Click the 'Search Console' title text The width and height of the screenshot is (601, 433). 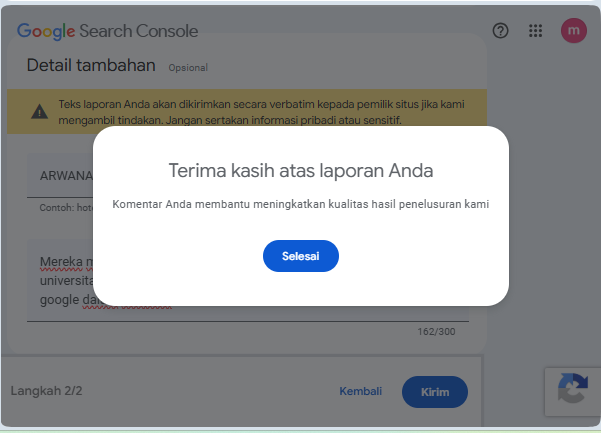(x=139, y=31)
